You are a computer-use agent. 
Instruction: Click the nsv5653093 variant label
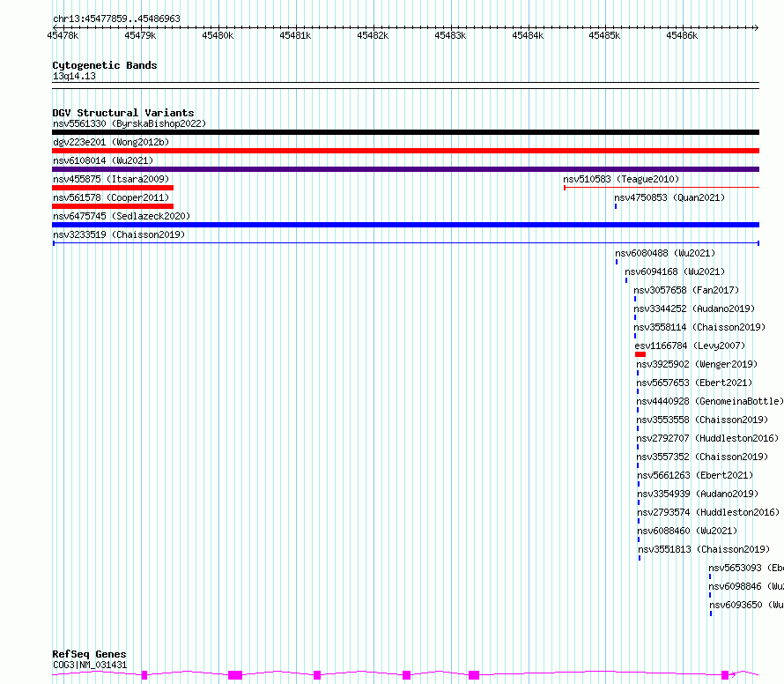[x=746, y=568]
